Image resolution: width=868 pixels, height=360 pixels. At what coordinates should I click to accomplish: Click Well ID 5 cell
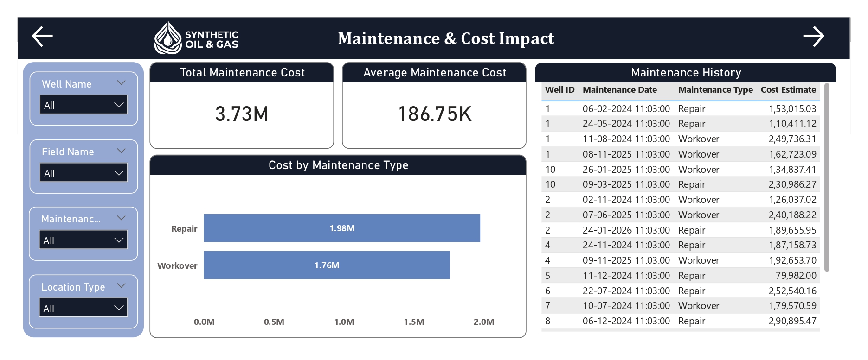(x=548, y=276)
